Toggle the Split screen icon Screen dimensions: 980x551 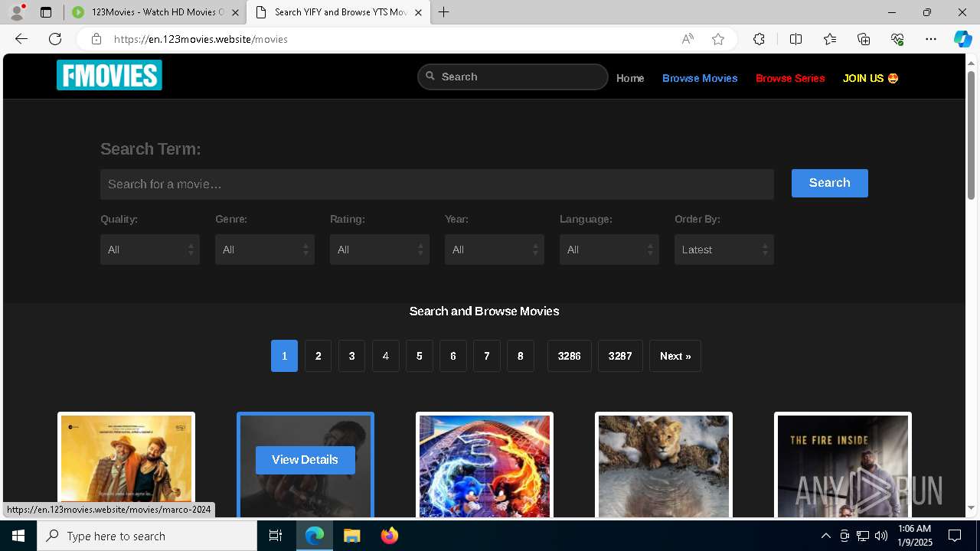(795, 39)
